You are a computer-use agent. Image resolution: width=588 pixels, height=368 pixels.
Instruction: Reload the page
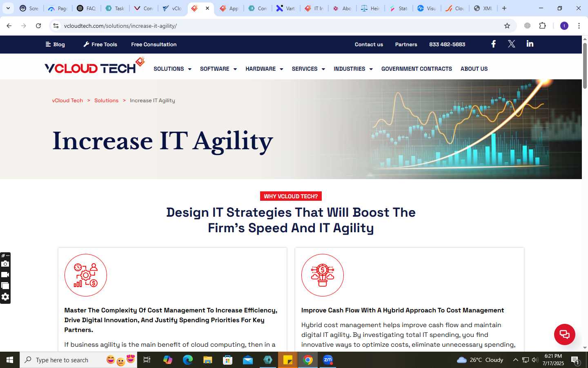pos(38,26)
